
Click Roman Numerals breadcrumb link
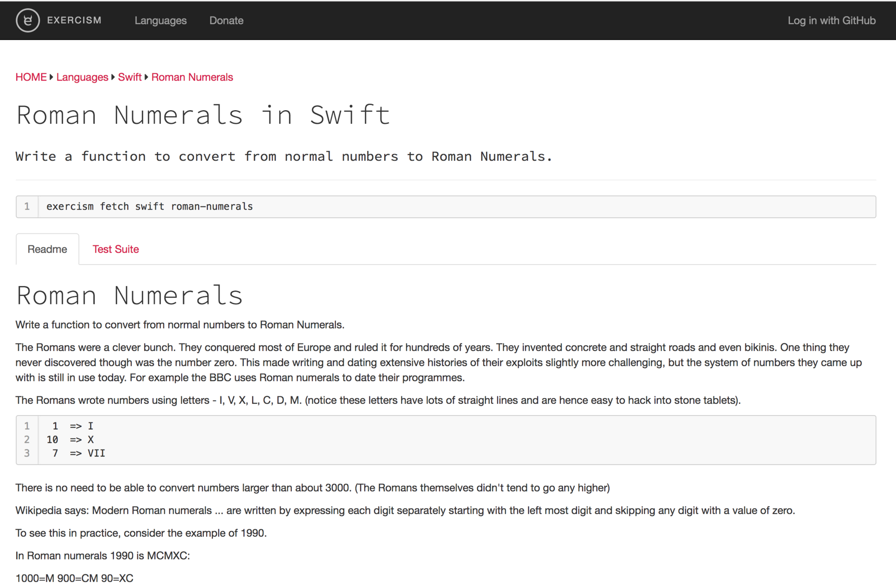point(192,77)
